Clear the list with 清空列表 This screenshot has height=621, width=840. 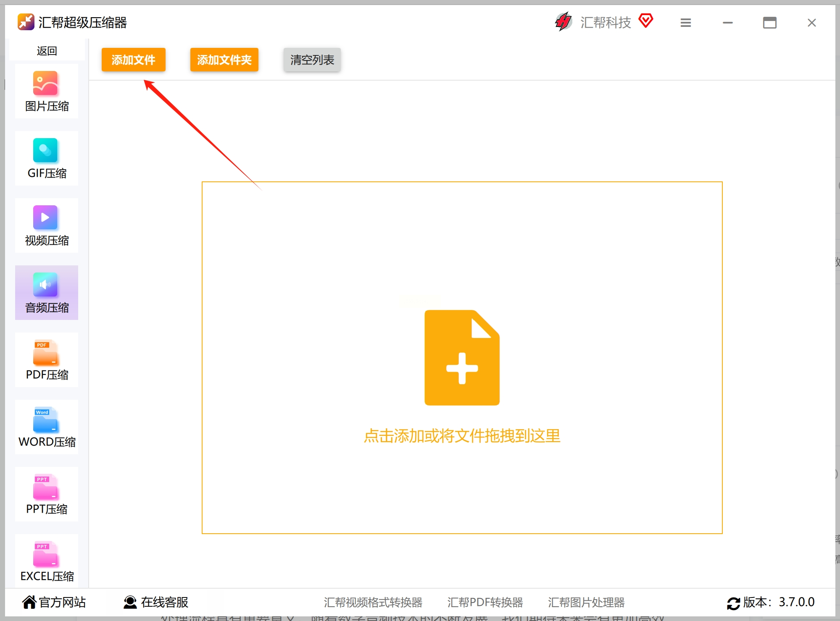[312, 60]
